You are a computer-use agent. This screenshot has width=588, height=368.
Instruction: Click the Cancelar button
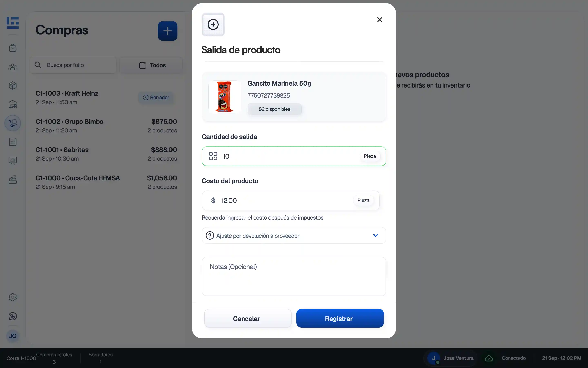pyautogui.click(x=248, y=318)
